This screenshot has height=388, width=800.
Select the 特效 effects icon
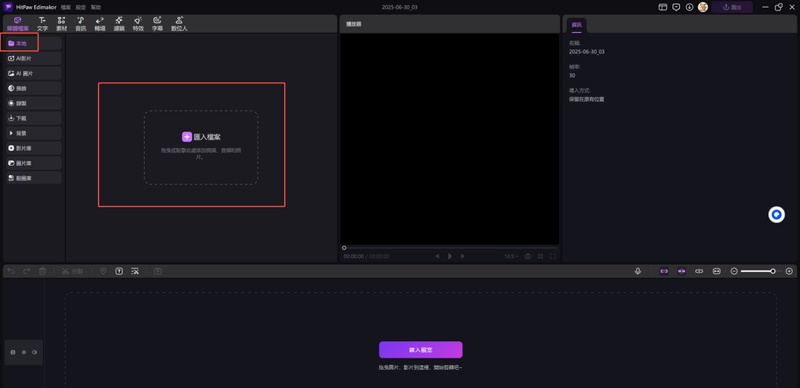138,24
